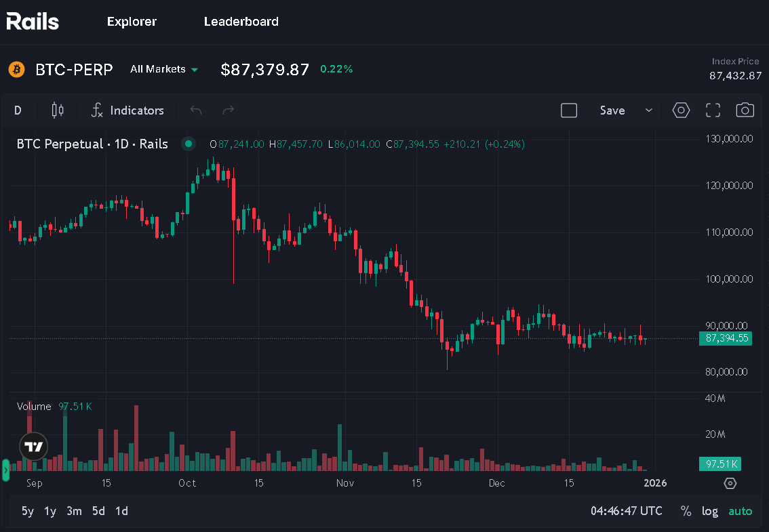
Task: Click the 97.51K volume axis label
Action: (720, 464)
